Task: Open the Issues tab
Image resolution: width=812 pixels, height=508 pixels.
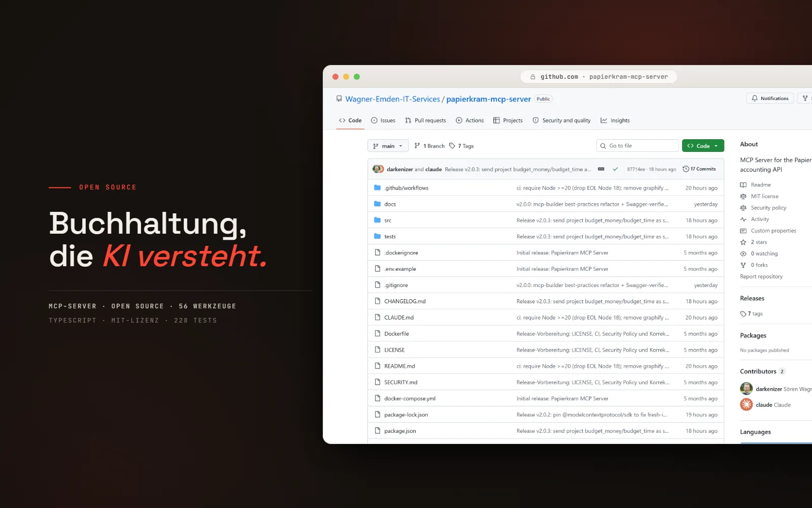Action: [383, 120]
